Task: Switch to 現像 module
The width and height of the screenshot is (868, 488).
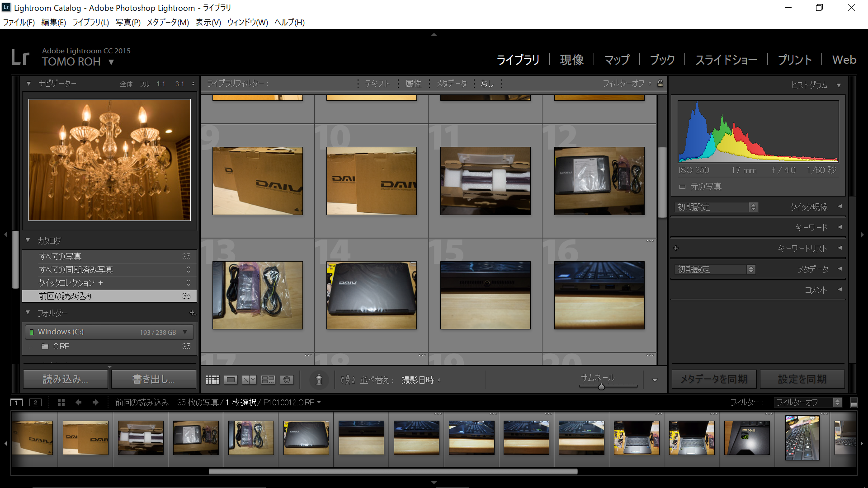Action: [x=571, y=60]
